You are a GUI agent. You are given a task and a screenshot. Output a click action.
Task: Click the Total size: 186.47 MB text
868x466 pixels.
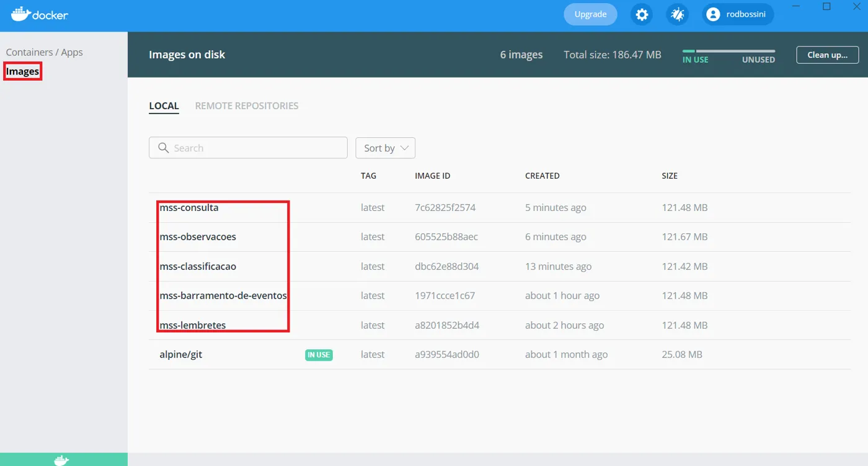[x=613, y=55]
